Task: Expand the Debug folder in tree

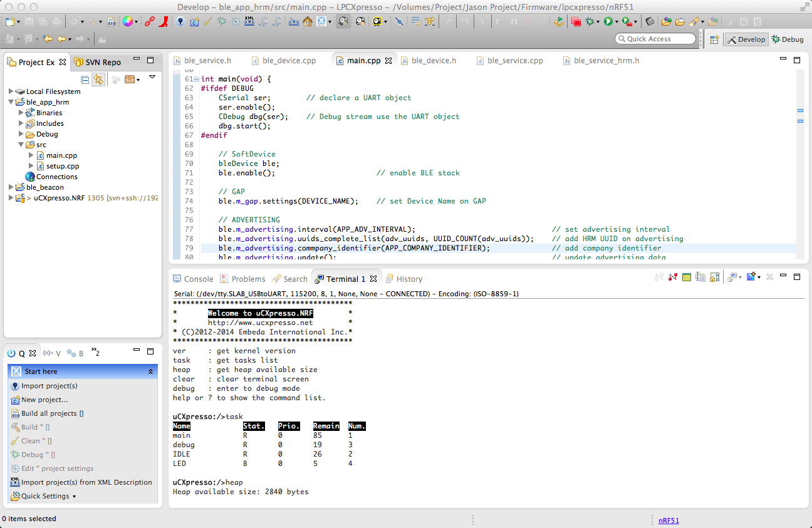Action: pos(21,134)
